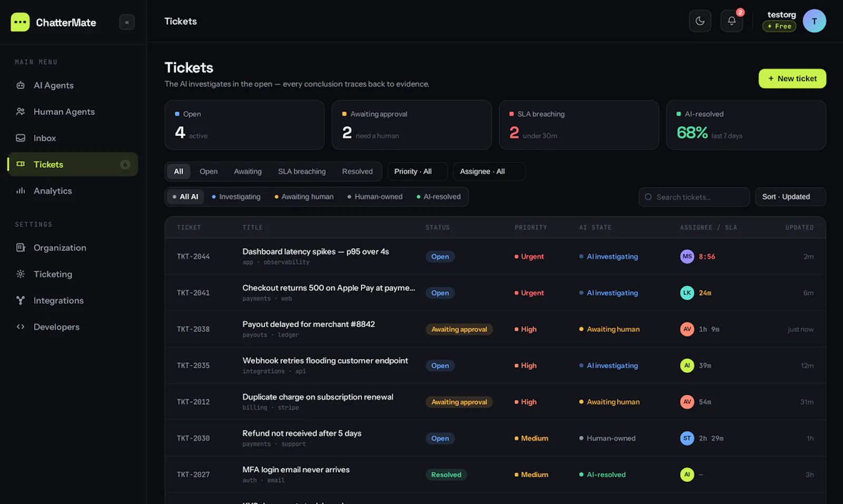Navigate to Analytics
Screen dimensions: 843x504
point(73,191)
